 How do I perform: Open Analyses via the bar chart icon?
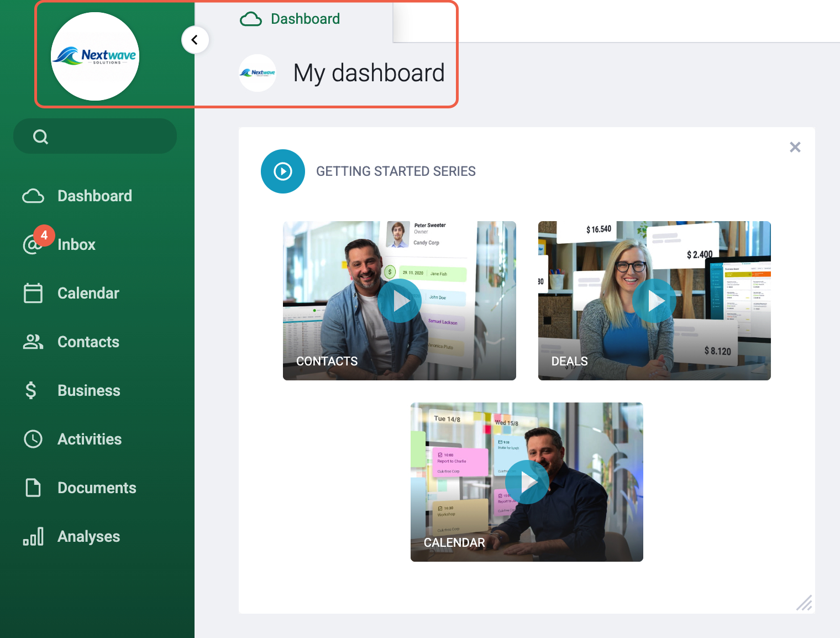click(33, 536)
